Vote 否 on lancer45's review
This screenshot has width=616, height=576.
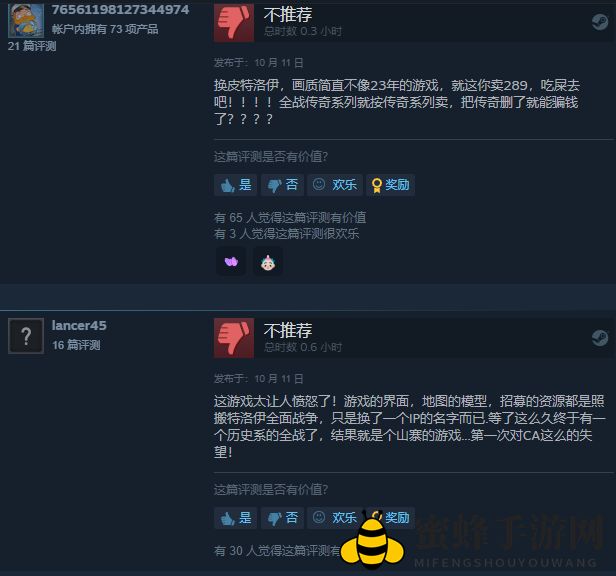[x=282, y=518]
